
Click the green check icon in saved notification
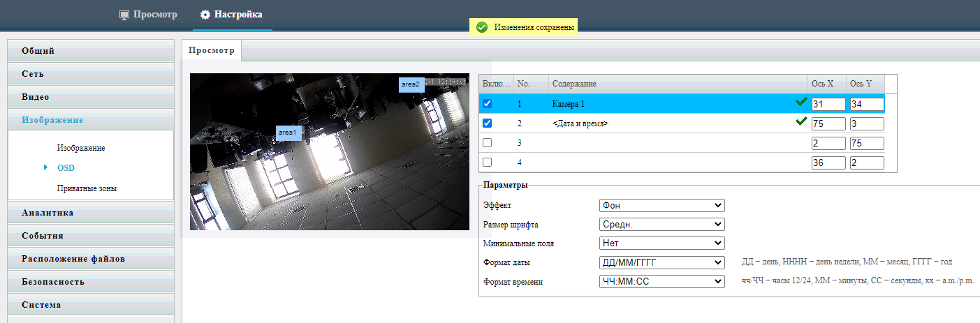[x=482, y=27]
